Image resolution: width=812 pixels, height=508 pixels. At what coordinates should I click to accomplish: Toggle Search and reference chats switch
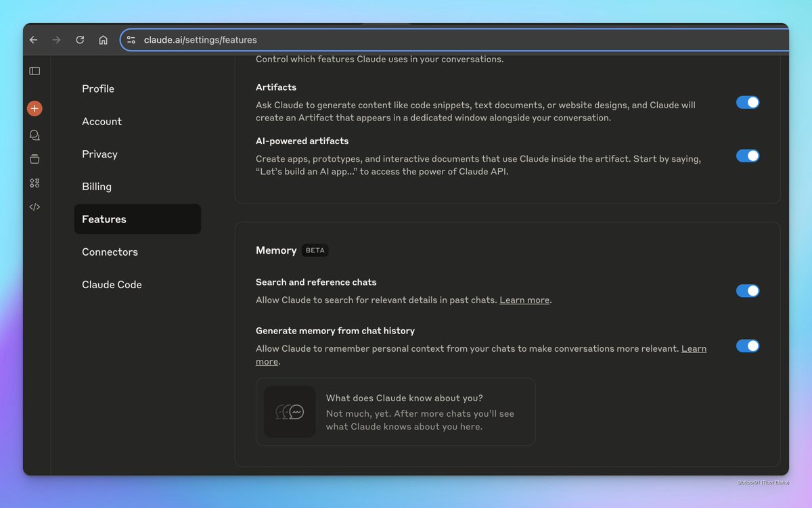(748, 291)
